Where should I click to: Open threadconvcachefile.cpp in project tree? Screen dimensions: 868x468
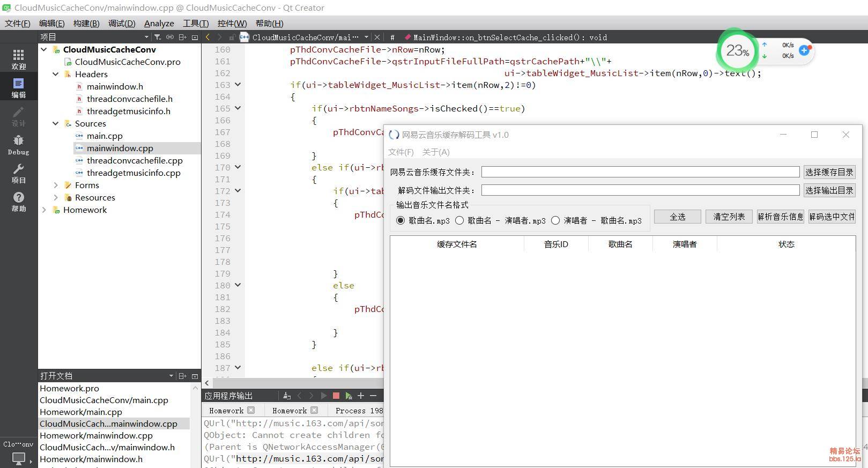click(x=135, y=160)
